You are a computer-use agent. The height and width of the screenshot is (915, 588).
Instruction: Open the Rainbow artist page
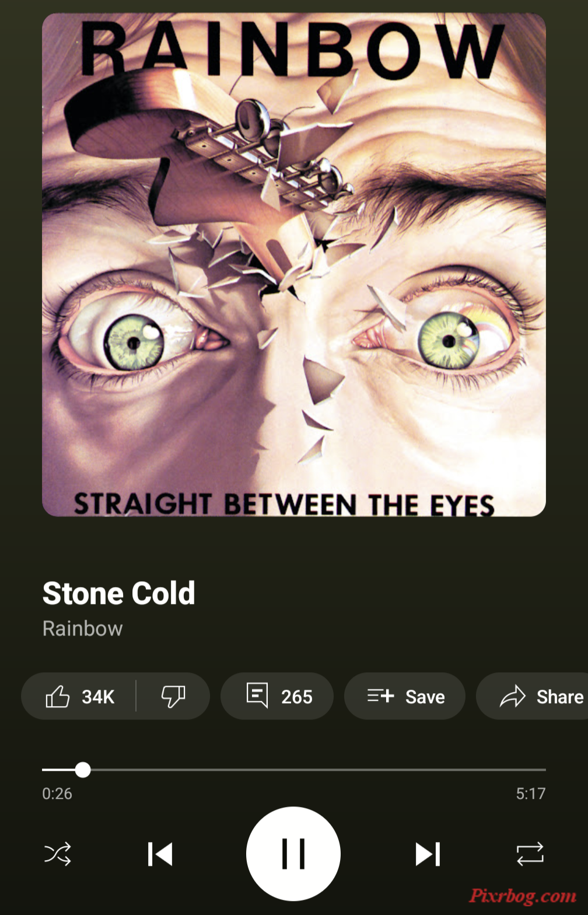[x=82, y=628]
